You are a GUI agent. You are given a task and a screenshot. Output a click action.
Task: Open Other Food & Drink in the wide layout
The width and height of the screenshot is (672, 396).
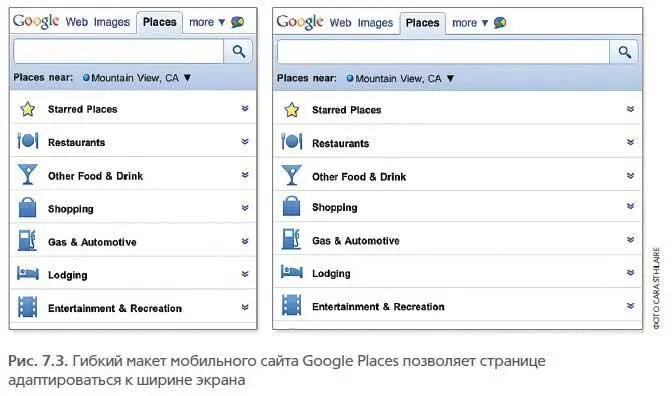457,176
